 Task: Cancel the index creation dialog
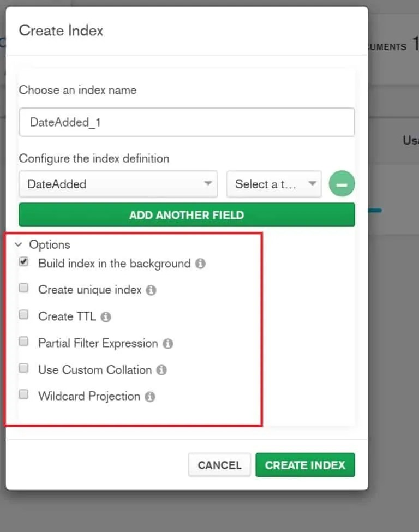pyautogui.click(x=219, y=464)
